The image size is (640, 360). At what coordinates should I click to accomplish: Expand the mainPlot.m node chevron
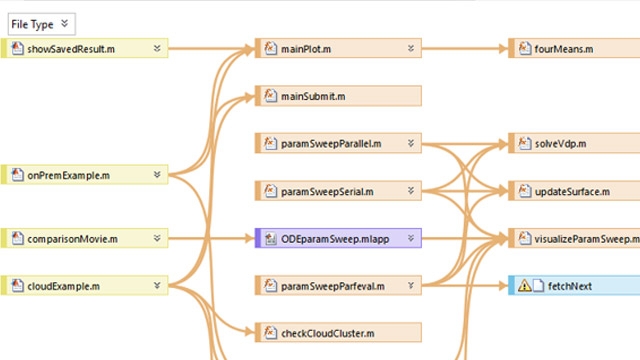411,49
